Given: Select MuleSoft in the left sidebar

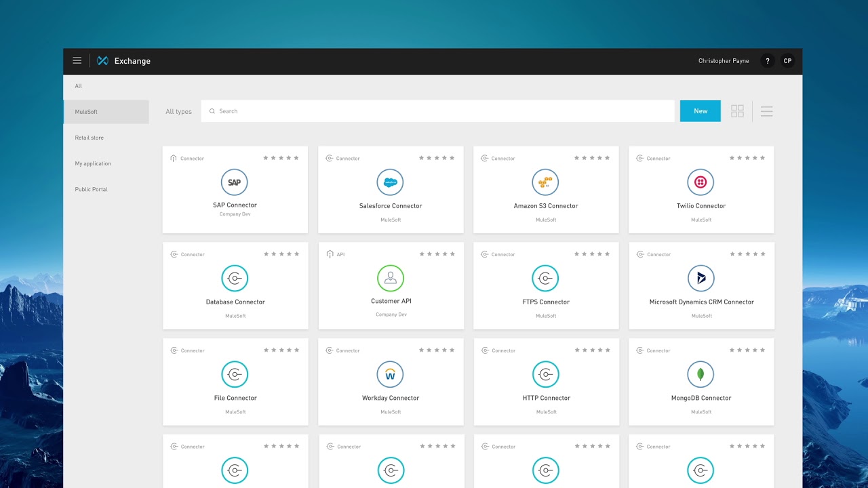Looking at the screenshot, I should 106,112.
